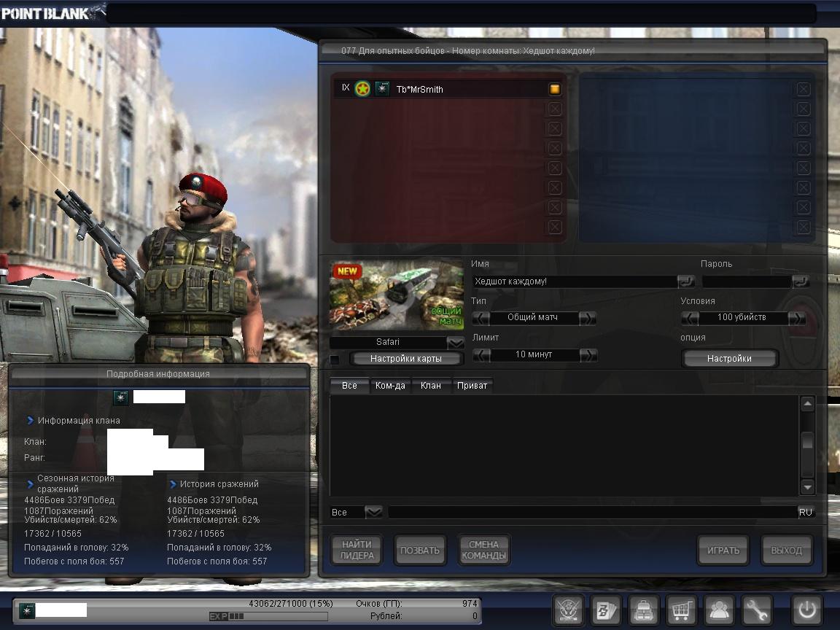The width and height of the screenshot is (840, 630).
Task: Select the Приват chat tab
Action: click(x=472, y=385)
